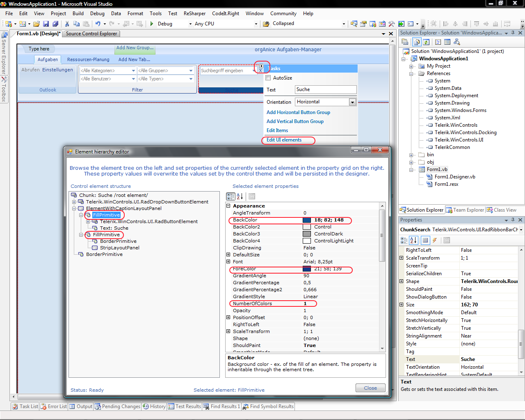The width and height of the screenshot is (525, 420).
Task: Switch to the Source Control Explorer tab
Action: tap(91, 34)
